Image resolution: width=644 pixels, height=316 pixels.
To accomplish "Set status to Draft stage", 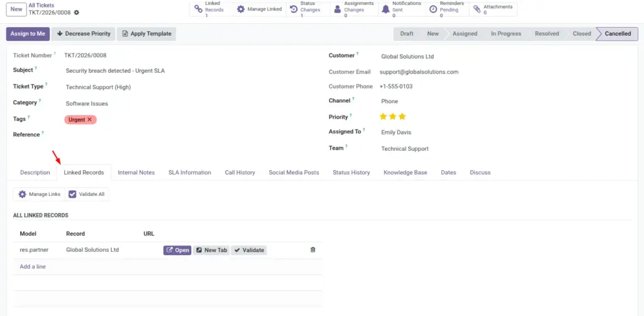I will coord(407,34).
